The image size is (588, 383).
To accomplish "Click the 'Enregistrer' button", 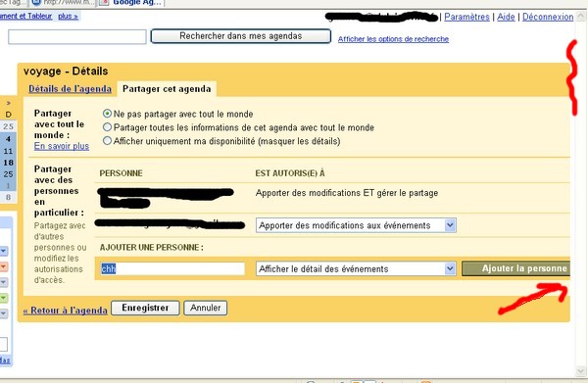I will (145, 308).
